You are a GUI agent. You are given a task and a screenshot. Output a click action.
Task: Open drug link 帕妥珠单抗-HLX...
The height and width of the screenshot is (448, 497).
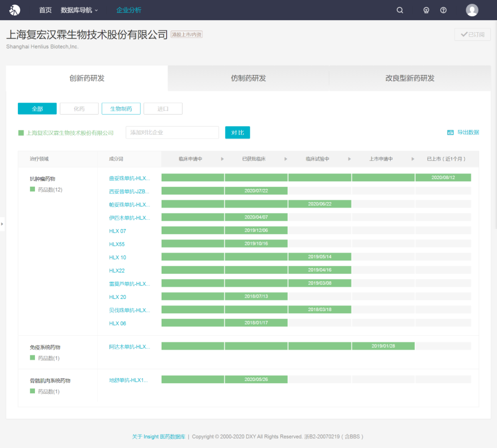click(129, 205)
